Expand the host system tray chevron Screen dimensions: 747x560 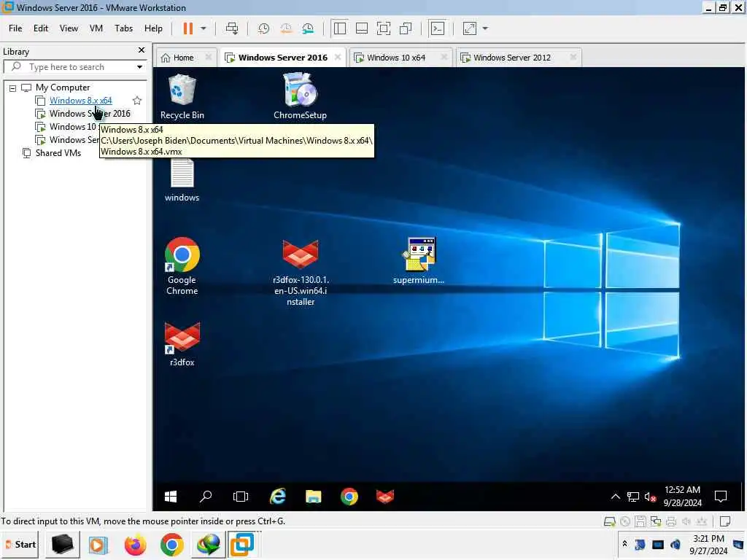(624, 543)
